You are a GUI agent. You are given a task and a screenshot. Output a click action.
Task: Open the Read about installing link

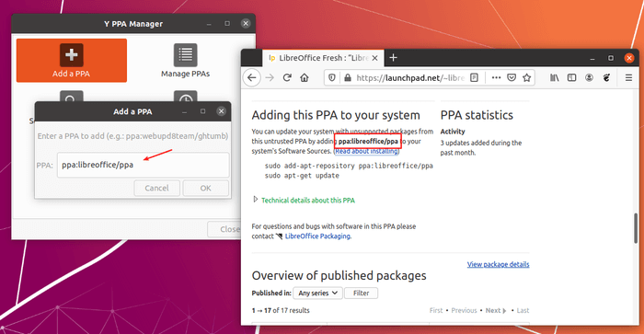[366, 151]
